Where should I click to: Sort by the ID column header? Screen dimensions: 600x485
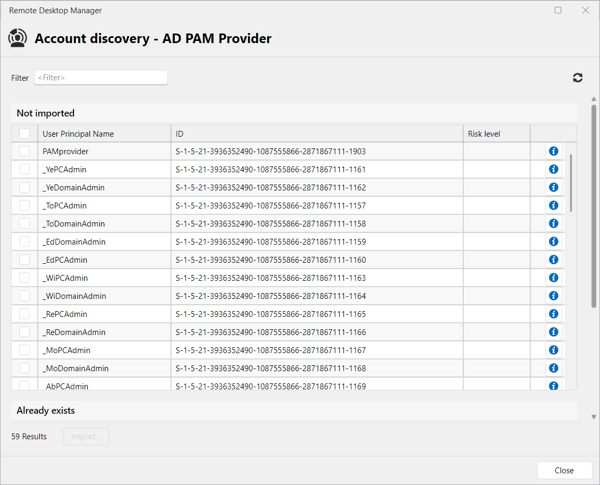click(x=317, y=134)
